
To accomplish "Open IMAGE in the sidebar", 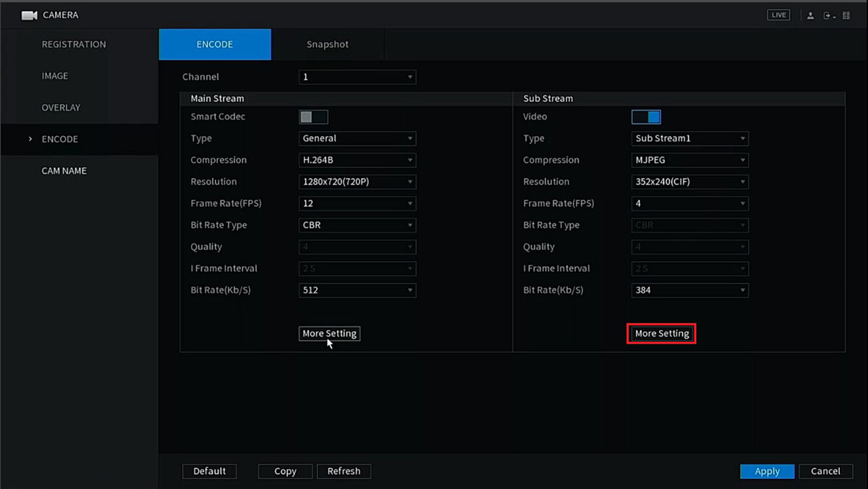I will click(x=55, y=76).
